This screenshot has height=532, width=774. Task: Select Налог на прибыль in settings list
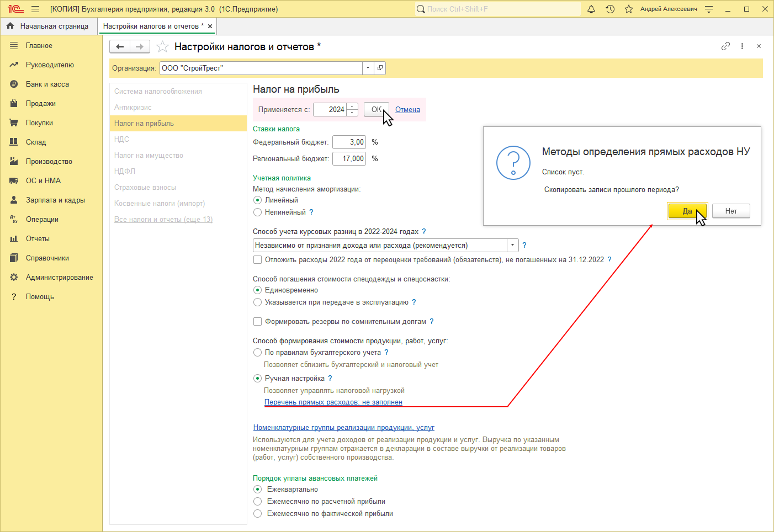178,124
